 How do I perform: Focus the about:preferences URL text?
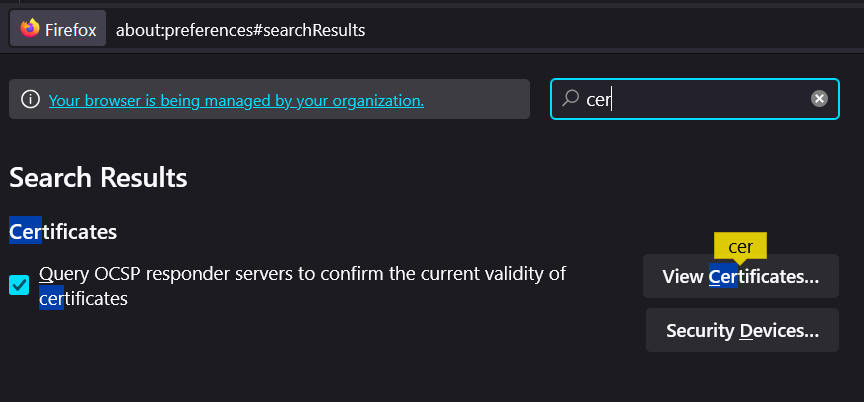(240, 30)
